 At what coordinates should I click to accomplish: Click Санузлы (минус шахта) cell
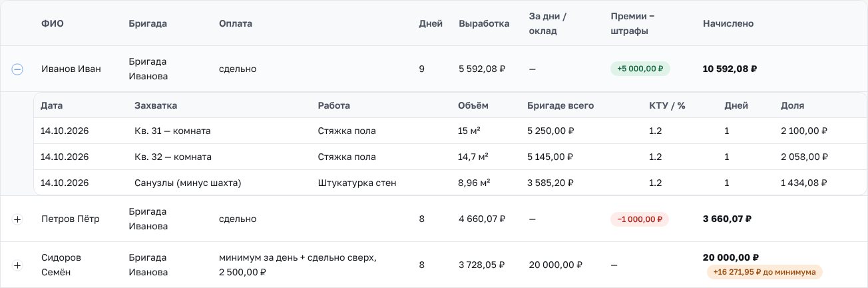(x=188, y=183)
